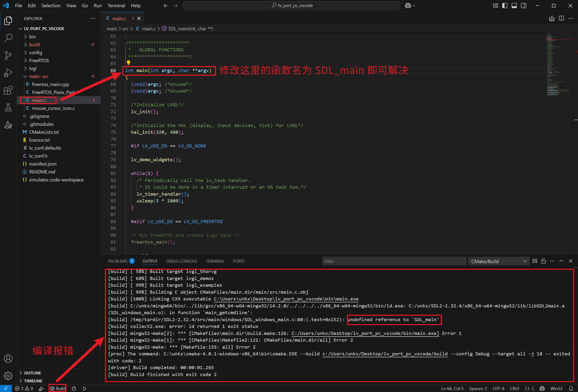Screen dimensions: 578x392
Task: Open the Selection menu
Action: point(51,6)
